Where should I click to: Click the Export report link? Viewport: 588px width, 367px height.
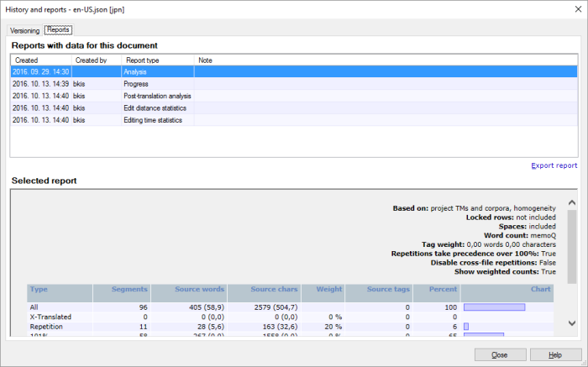coord(554,165)
